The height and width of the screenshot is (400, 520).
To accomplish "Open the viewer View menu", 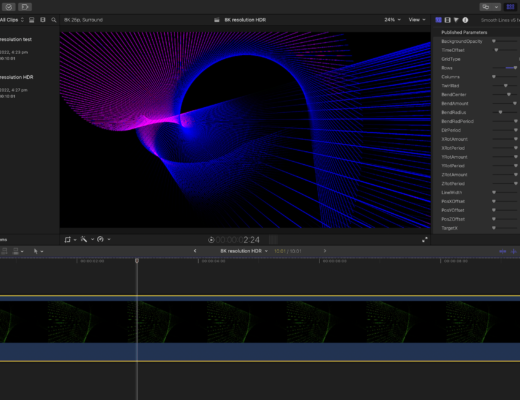I will 417,20.
